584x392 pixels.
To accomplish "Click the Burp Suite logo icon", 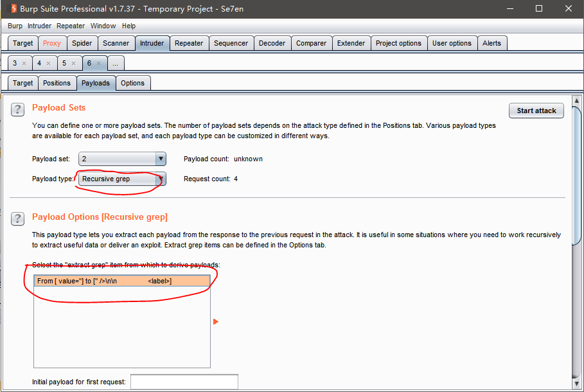I will pyautogui.click(x=13, y=8).
